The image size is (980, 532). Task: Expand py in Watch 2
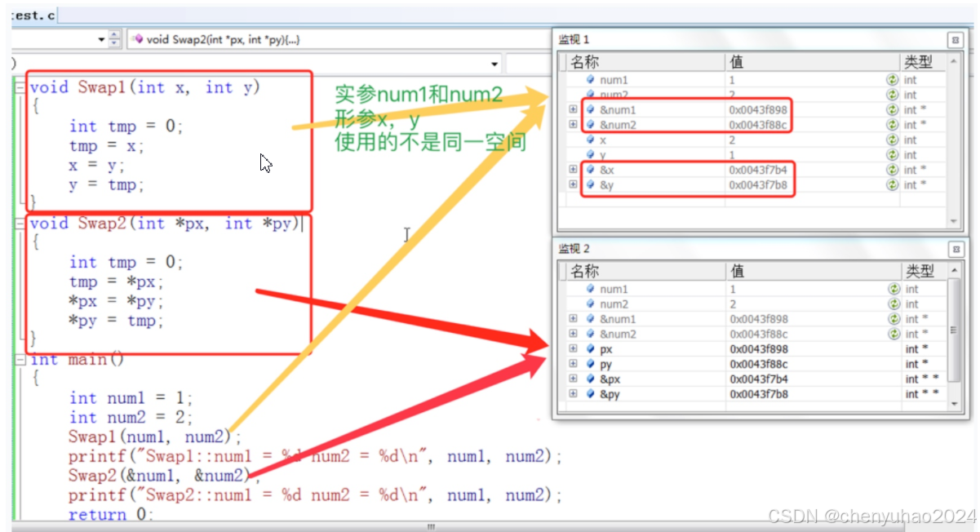click(574, 364)
